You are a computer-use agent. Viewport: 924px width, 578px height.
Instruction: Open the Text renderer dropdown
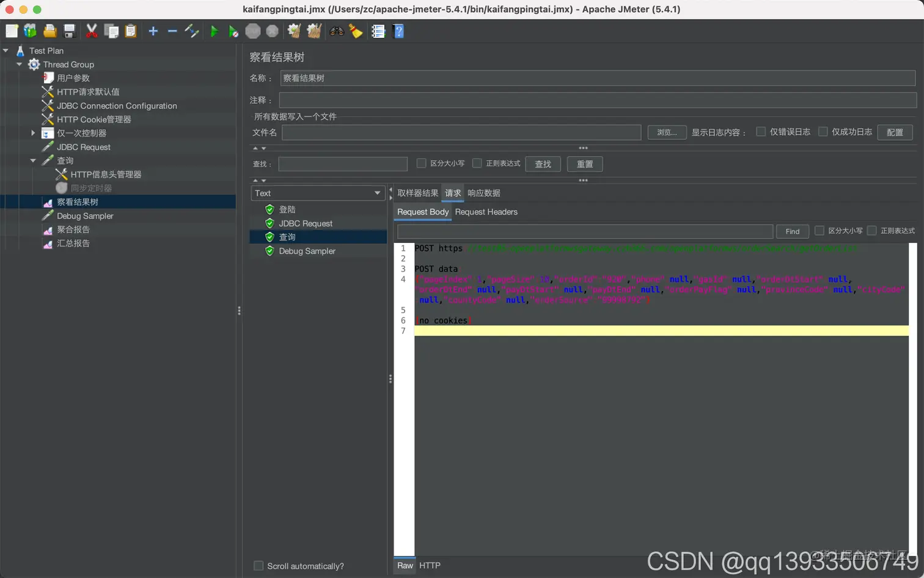(318, 193)
